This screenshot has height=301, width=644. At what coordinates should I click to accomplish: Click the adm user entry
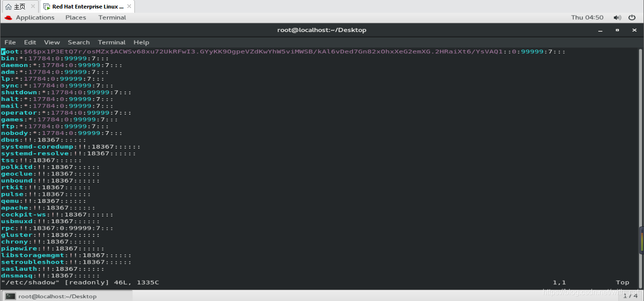click(55, 72)
